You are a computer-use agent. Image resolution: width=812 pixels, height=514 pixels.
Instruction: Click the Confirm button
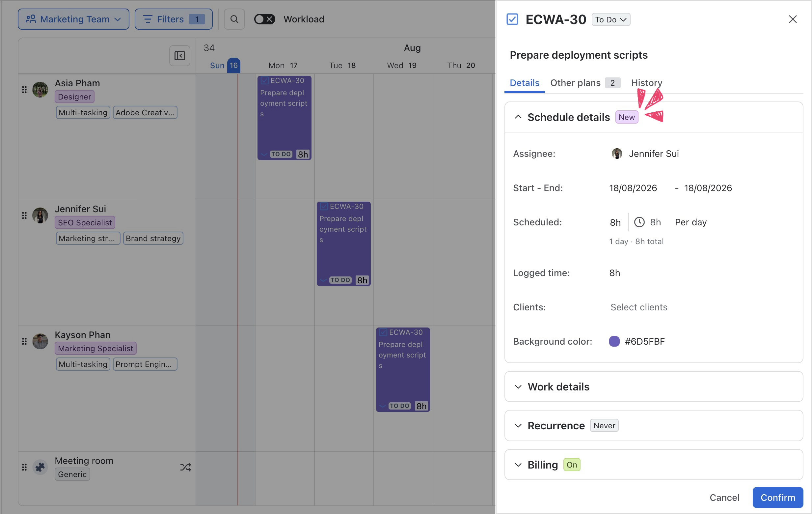pyautogui.click(x=778, y=498)
